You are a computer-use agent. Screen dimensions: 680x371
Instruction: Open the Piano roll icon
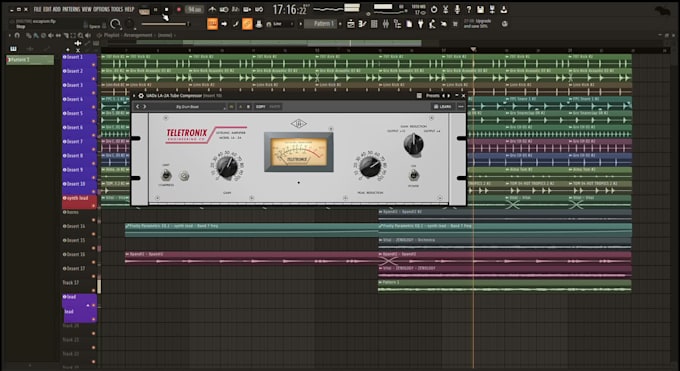(x=362, y=24)
